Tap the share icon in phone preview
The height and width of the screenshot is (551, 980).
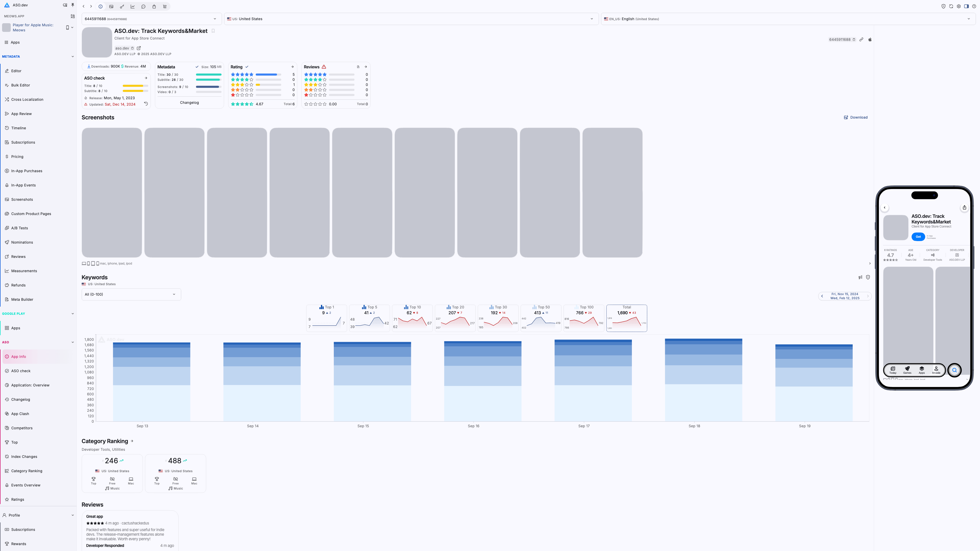click(964, 208)
